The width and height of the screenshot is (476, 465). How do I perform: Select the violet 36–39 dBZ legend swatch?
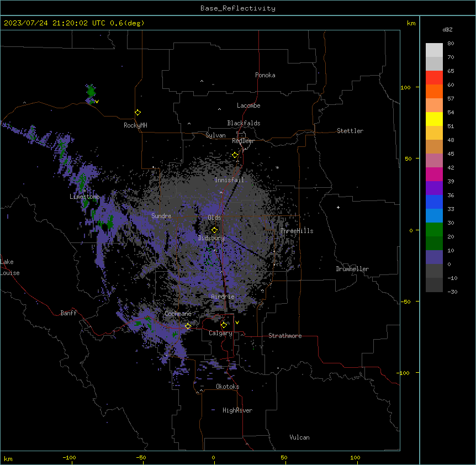(x=434, y=188)
